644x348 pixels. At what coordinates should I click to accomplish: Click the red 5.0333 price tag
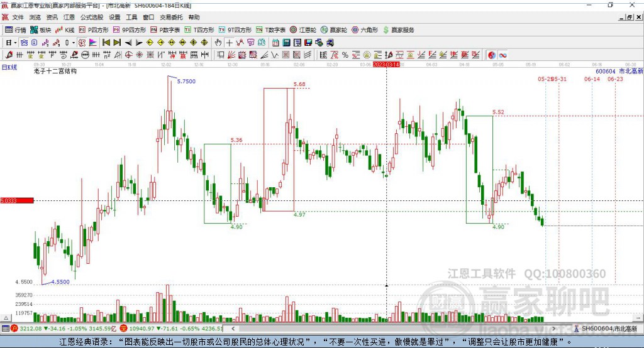click(x=17, y=200)
